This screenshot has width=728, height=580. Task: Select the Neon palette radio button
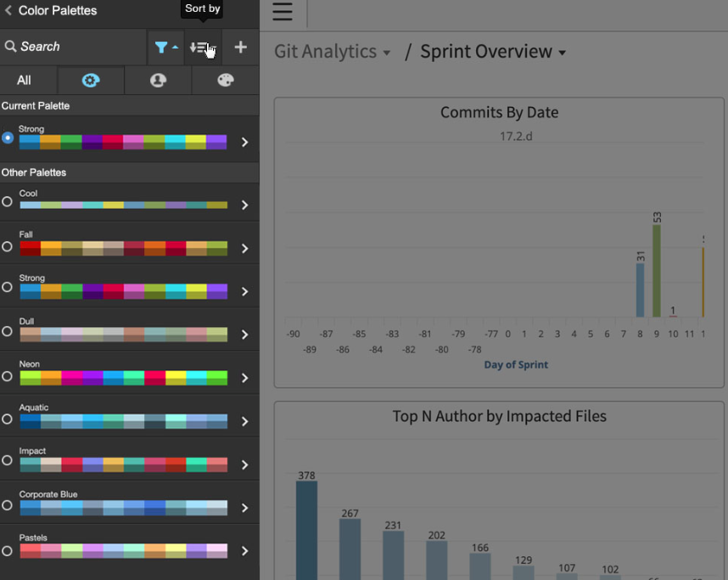(7, 376)
